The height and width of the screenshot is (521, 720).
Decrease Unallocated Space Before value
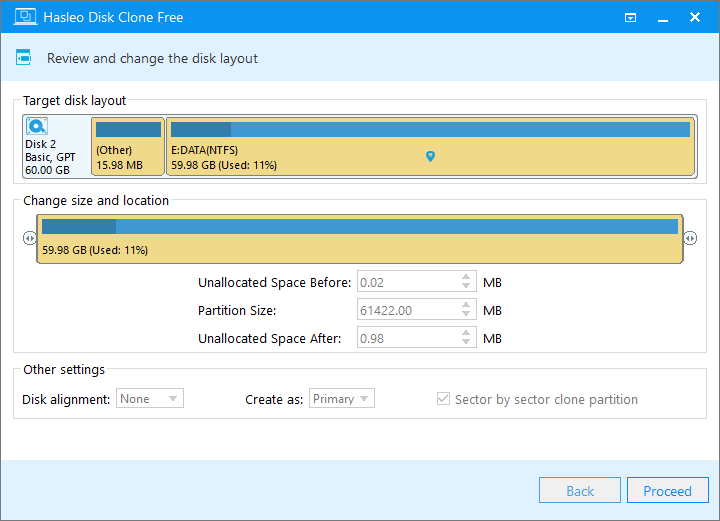466,286
